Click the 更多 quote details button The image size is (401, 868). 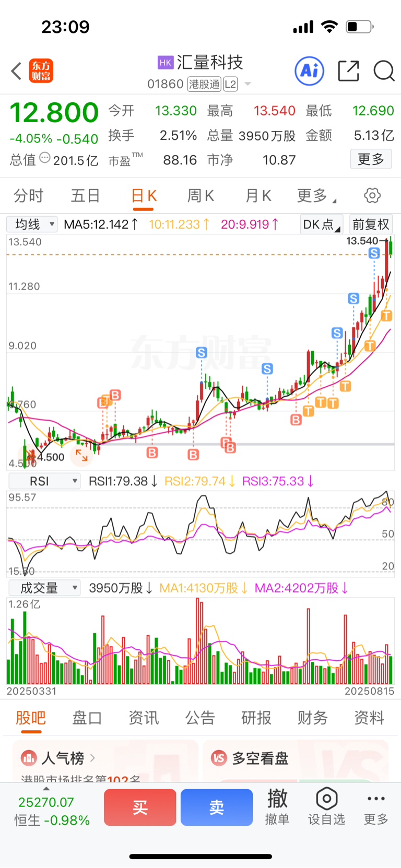click(x=371, y=159)
